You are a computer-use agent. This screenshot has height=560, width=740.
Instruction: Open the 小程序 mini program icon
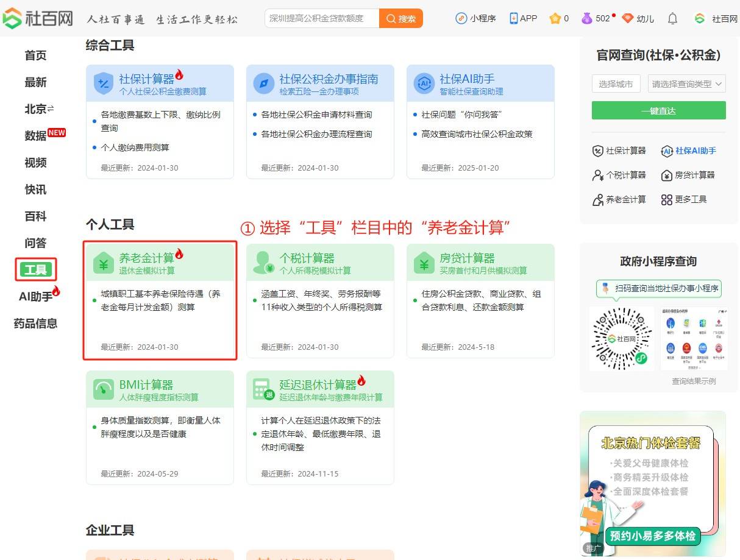[x=461, y=18]
